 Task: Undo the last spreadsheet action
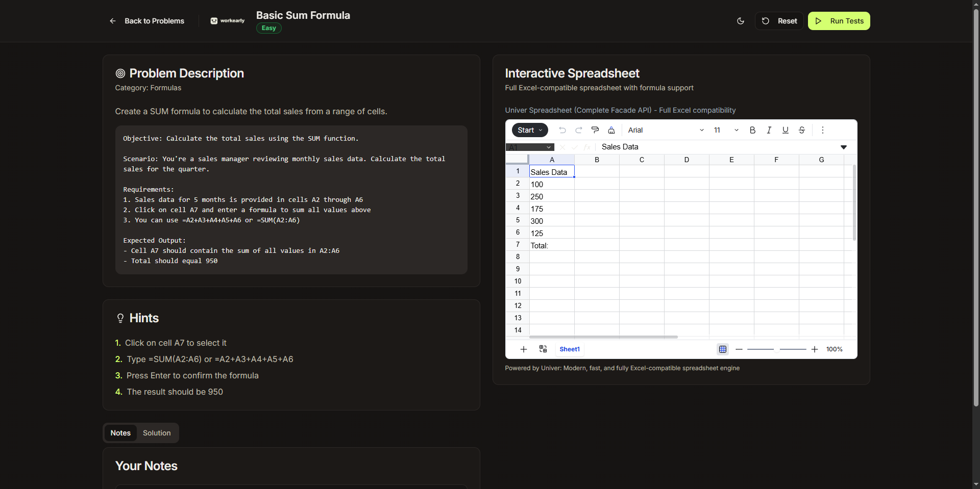562,130
